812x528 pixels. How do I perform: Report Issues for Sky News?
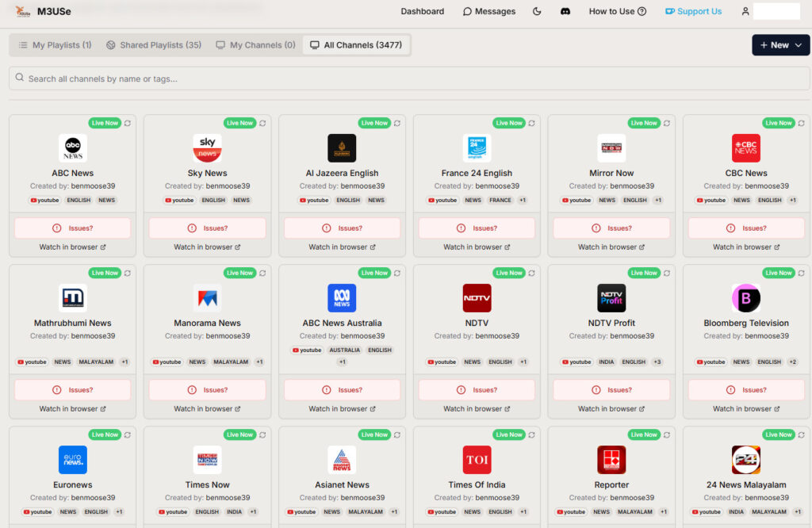pyautogui.click(x=207, y=228)
